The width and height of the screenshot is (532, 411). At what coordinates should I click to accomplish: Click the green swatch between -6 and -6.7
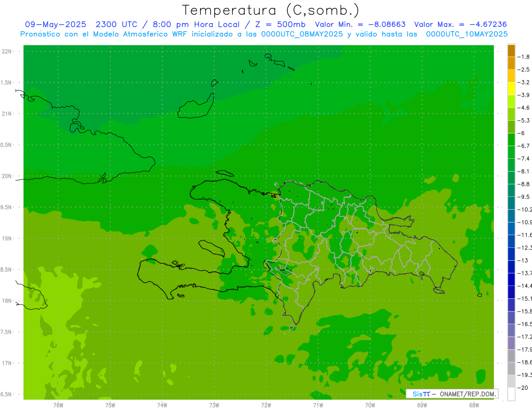click(x=511, y=140)
